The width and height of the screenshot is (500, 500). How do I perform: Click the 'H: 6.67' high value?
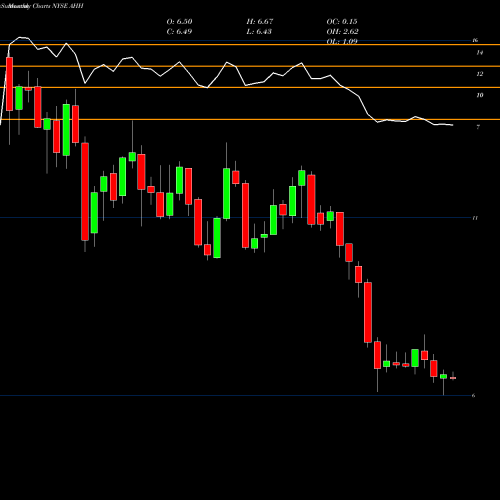(260, 22)
